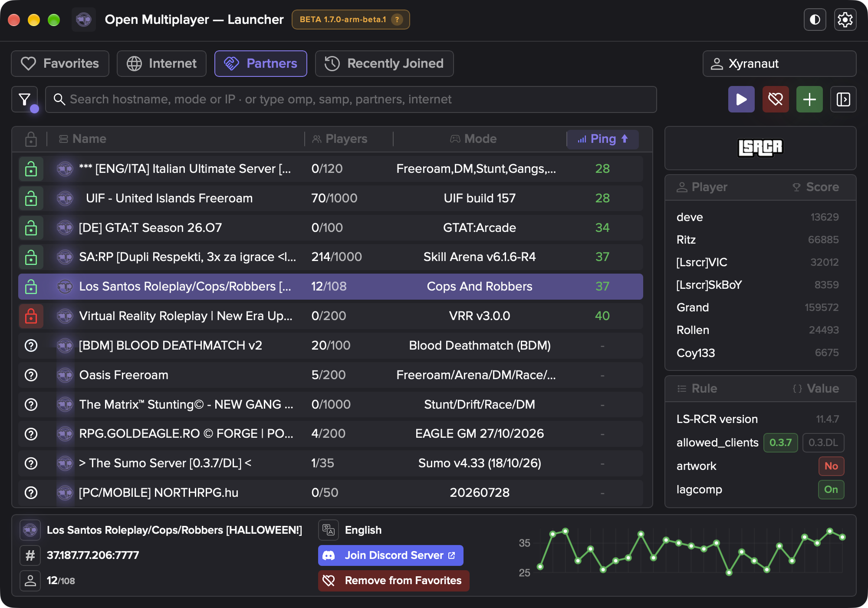Viewport: 868px width, 608px height.
Task: Open the Favorites tab
Action: (60, 63)
